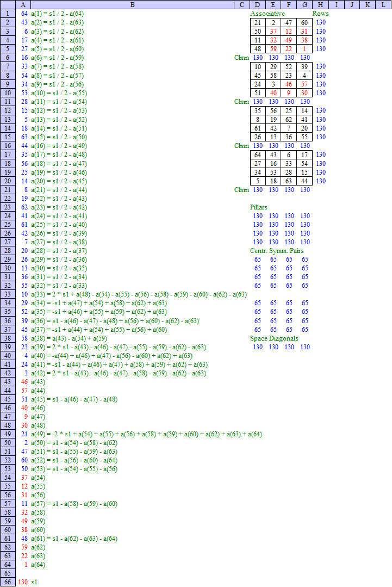Select column C header
Image resolution: width=392 pixels, height=587 pixels.
point(241,4)
